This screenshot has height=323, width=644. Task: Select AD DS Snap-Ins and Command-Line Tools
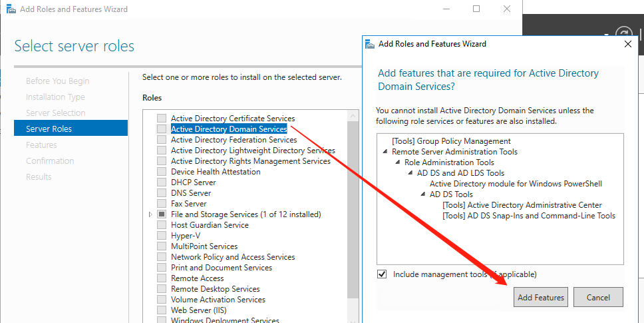[529, 216]
